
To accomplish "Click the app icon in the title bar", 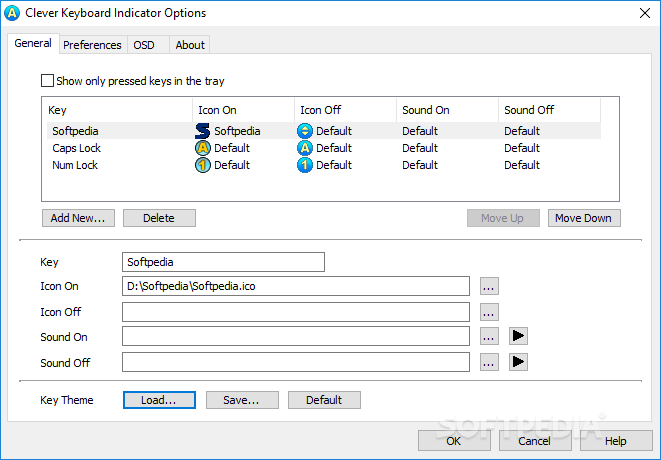I will [12, 13].
